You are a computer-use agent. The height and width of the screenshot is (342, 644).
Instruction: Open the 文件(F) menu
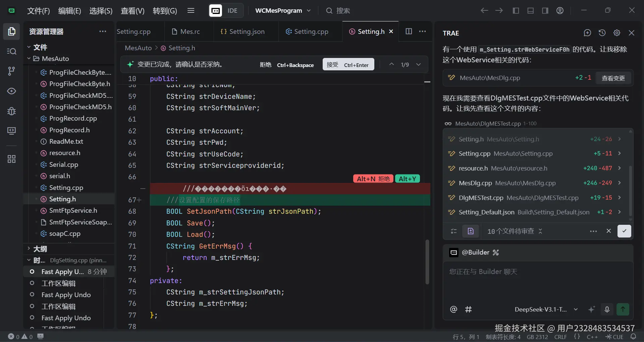click(38, 11)
